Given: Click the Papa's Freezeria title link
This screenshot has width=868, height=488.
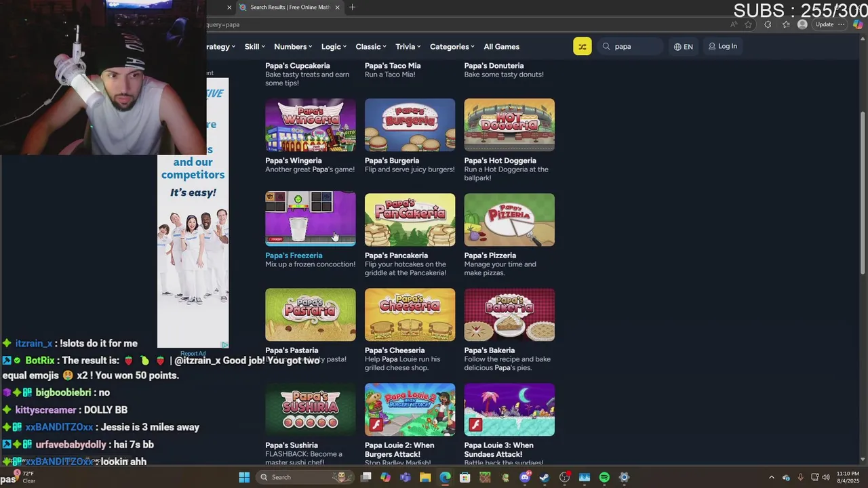Looking at the screenshot, I should 294,256.
